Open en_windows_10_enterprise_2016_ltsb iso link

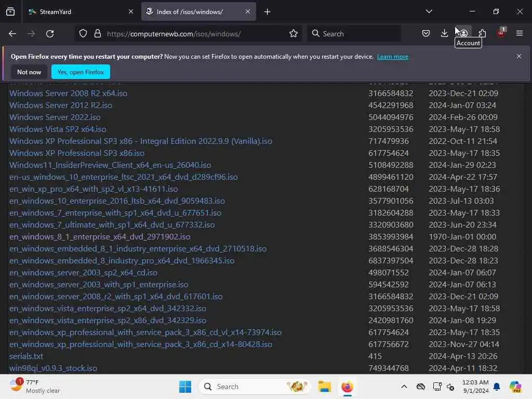pos(117,201)
